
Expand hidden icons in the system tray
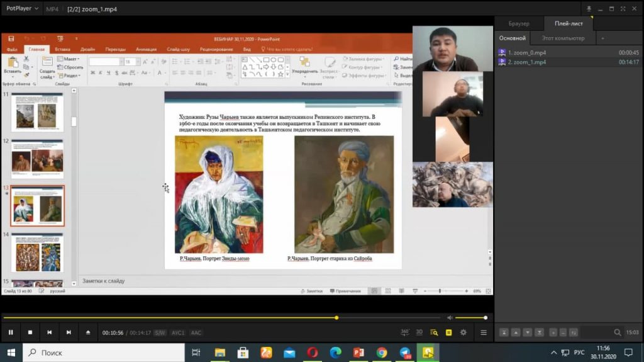553,353
